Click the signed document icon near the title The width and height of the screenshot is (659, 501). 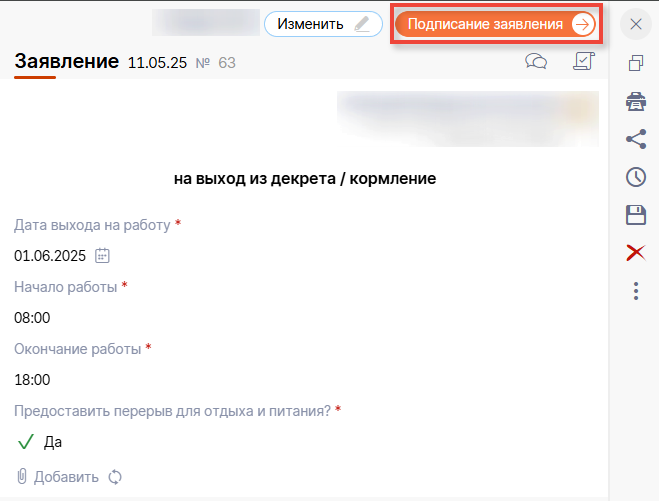(x=583, y=62)
